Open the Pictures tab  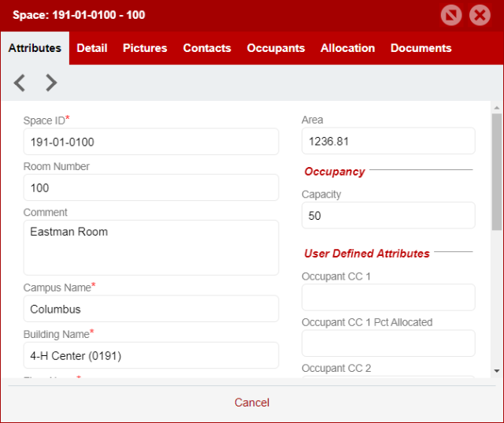click(145, 48)
